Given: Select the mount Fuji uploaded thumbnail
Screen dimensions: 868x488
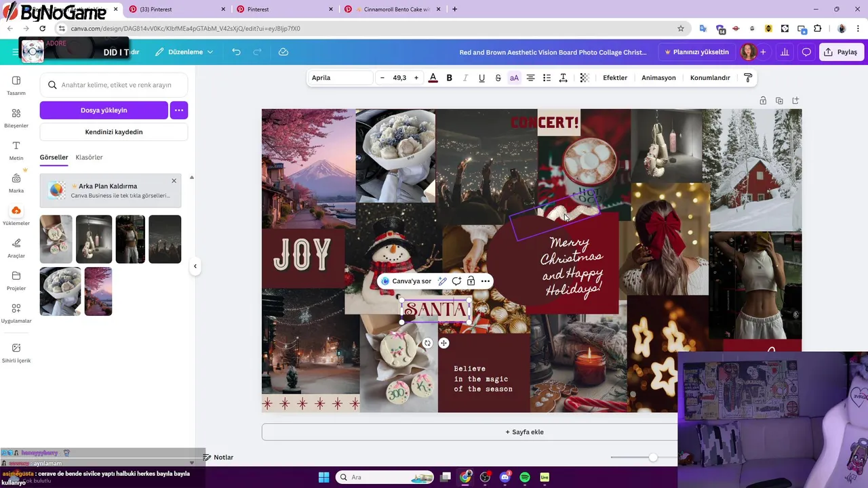Looking at the screenshot, I should [x=98, y=291].
